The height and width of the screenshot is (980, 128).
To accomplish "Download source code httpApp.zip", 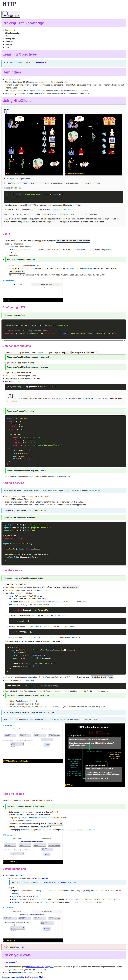I will pyautogui.click(x=20, y=947).
